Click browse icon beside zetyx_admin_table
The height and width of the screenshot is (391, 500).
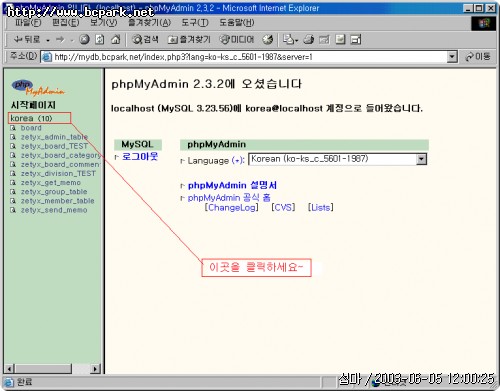point(13,137)
